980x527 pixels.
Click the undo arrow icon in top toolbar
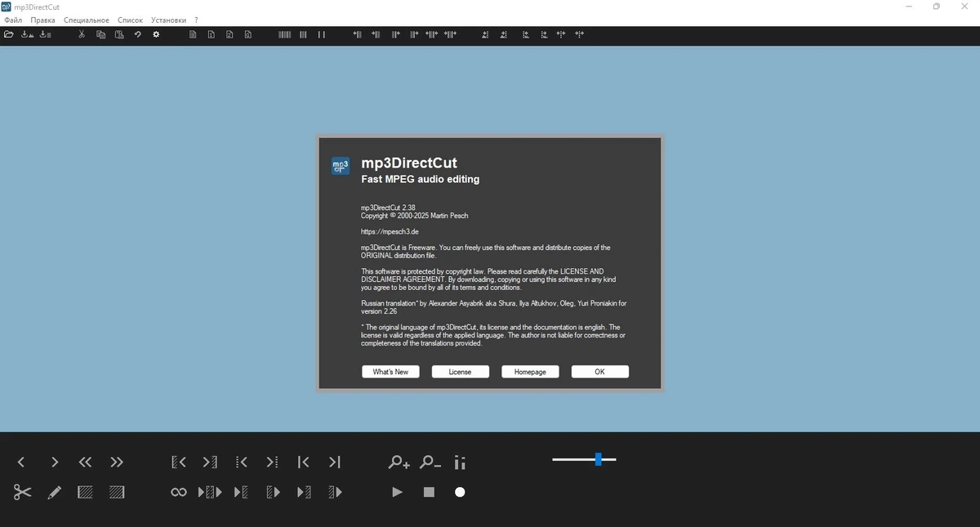coord(138,34)
